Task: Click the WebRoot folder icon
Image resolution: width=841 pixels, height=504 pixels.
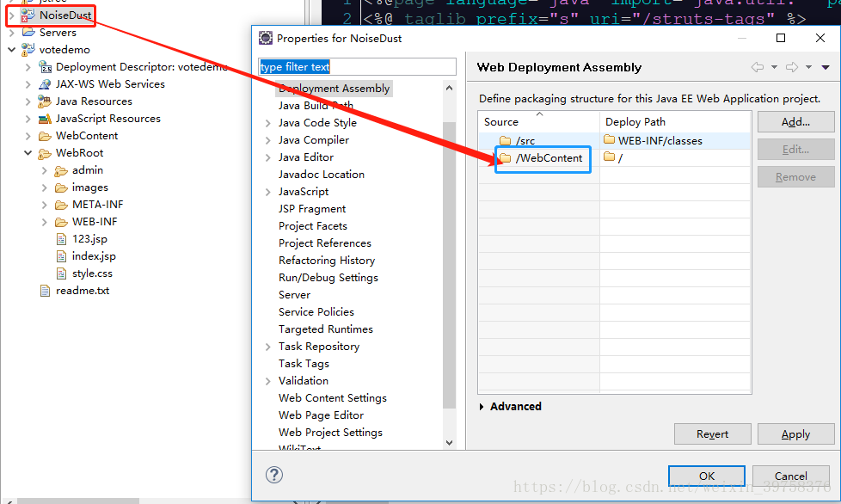Action: pyautogui.click(x=45, y=153)
